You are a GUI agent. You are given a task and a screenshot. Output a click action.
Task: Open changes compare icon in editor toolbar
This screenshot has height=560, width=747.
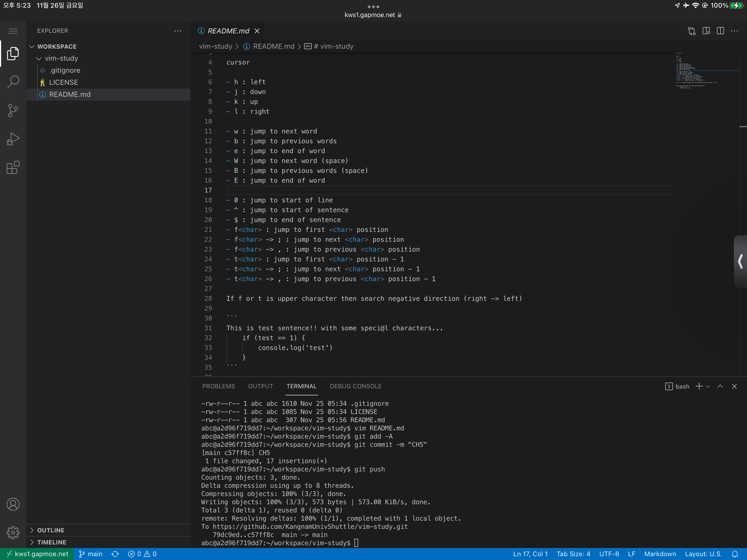click(691, 31)
